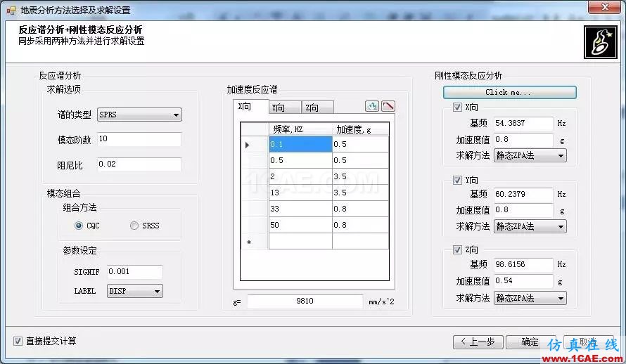Switch to the Y向 spectrum tab
The width and height of the screenshot is (626, 364).
pyautogui.click(x=285, y=108)
